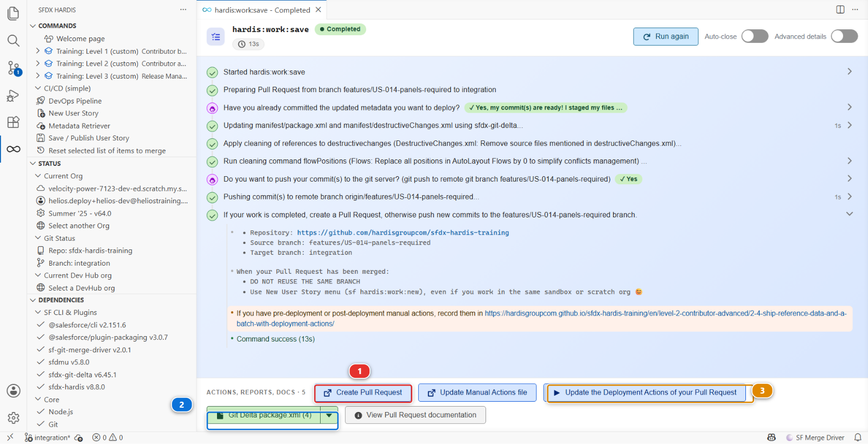Screen dimensions: 868x444
Task: Open the DevOps Pipeline command
Action: click(75, 101)
